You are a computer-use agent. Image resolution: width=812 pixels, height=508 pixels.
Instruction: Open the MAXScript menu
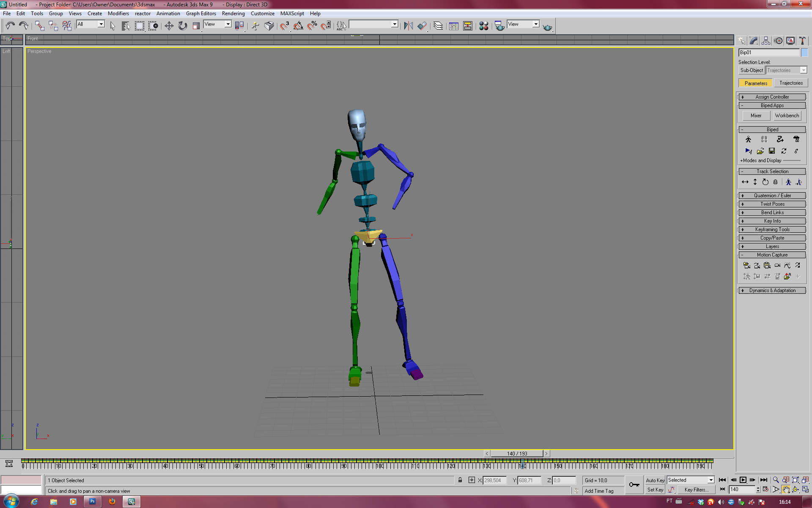[292, 14]
